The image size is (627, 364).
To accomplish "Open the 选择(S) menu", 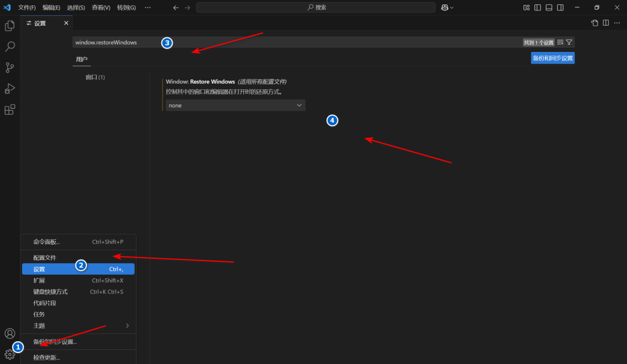I will click(x=76, y=7).
